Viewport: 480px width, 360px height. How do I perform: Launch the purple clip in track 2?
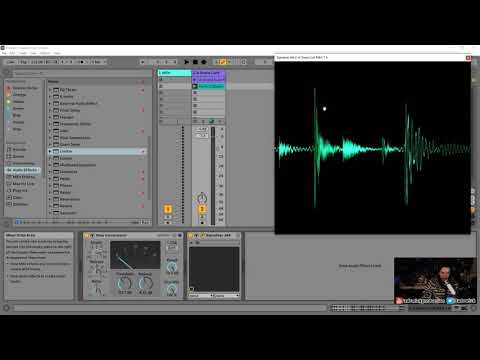(195, 80)
